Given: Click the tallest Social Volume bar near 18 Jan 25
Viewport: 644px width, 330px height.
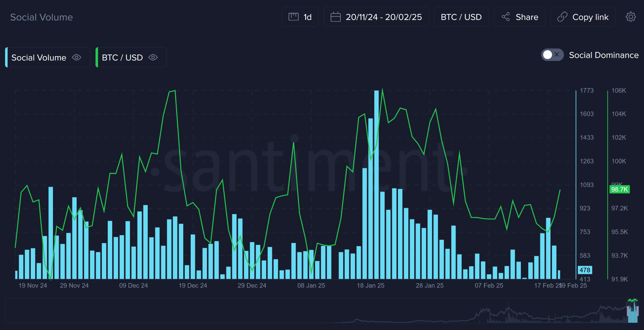Looking at the screenshot, I should [377, 184].
